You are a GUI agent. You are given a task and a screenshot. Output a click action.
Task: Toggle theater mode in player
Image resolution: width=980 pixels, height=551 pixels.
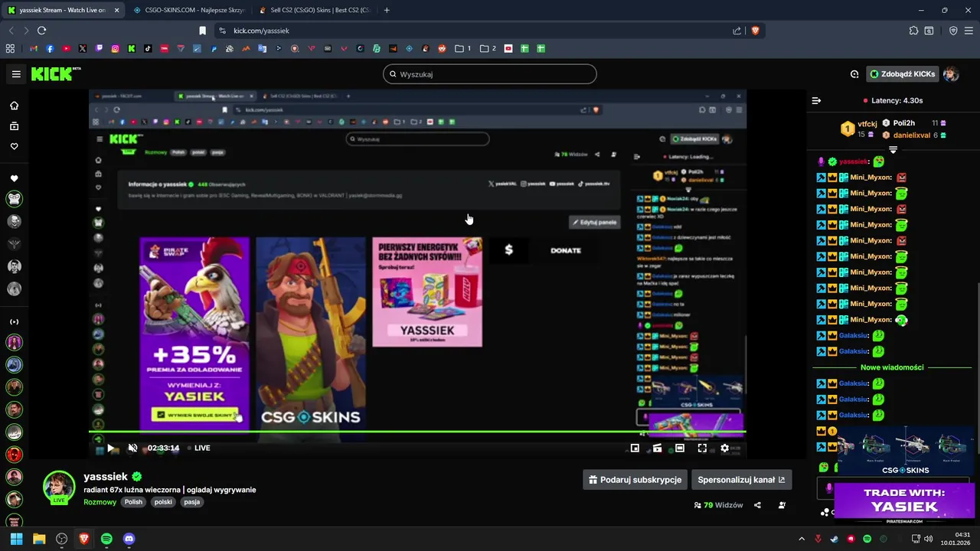click(x=680, y=448)
